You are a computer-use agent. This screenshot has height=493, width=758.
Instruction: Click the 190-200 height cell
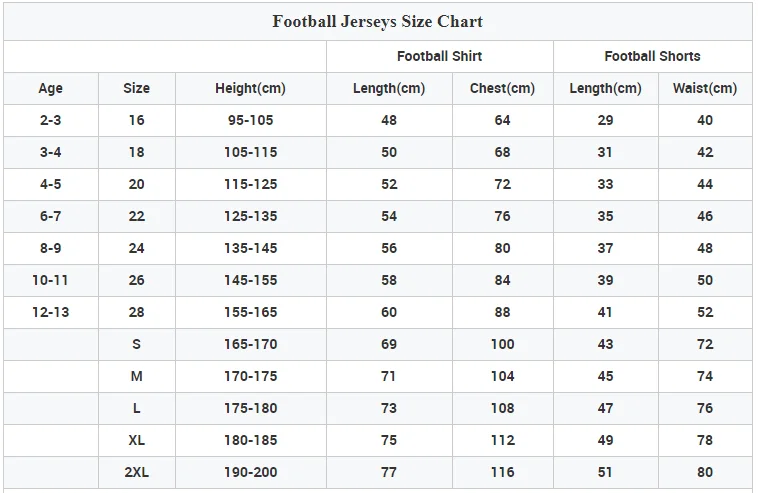point(250,472)
